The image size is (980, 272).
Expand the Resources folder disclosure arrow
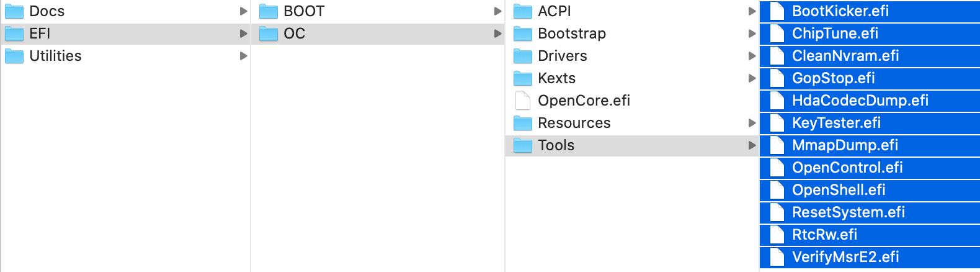[752, 123]
